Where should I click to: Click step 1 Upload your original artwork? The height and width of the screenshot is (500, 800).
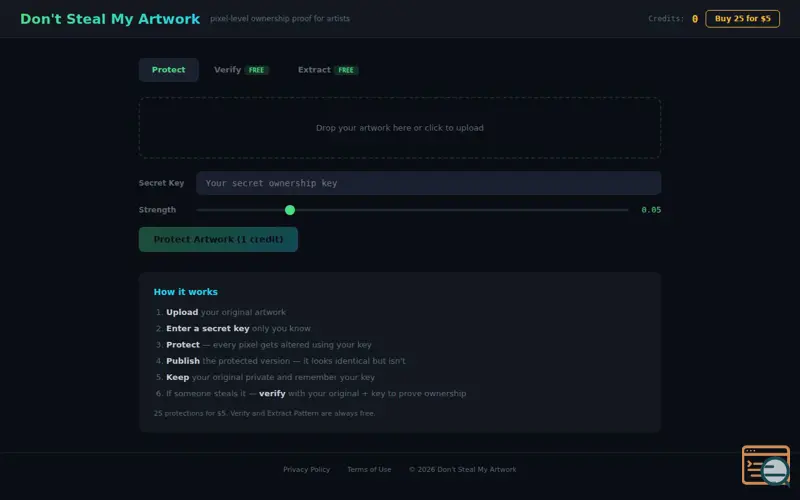(x=226, y=312)
